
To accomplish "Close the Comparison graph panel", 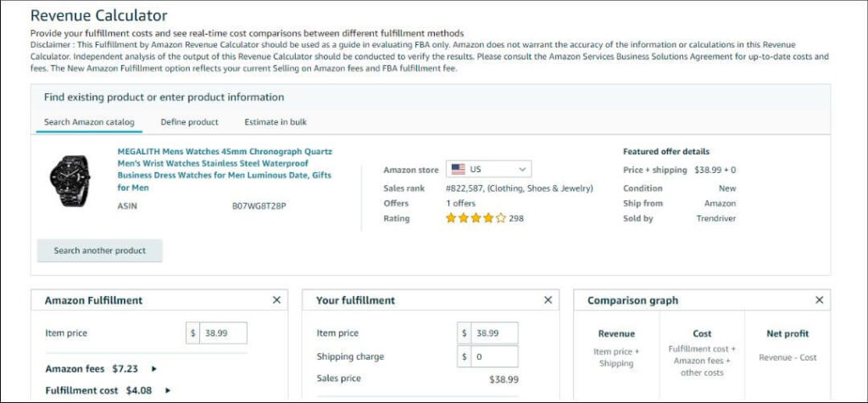I will click(x=820, y=299).
